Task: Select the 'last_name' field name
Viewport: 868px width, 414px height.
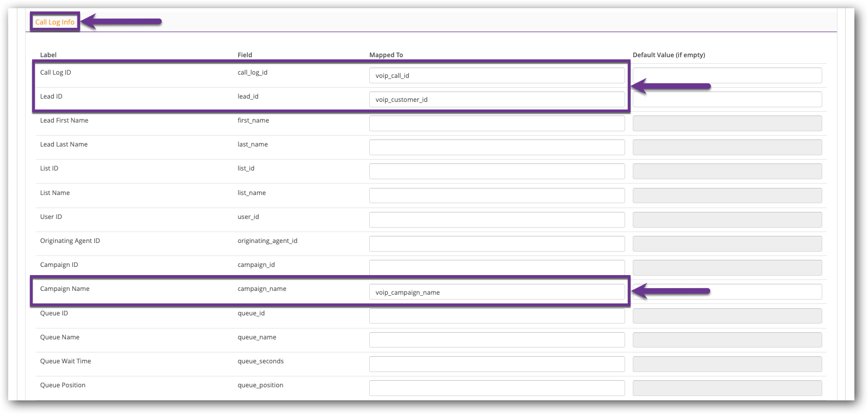Action: coord(253,144)
